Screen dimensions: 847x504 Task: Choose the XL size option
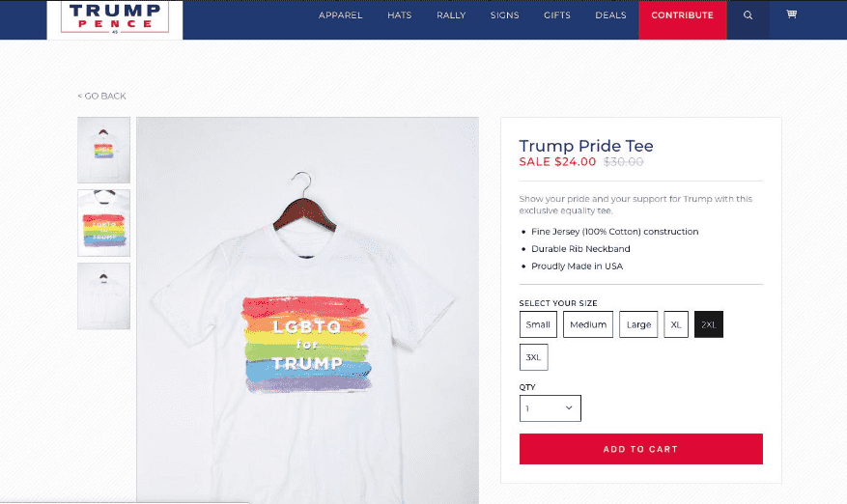tap(676, 324)
